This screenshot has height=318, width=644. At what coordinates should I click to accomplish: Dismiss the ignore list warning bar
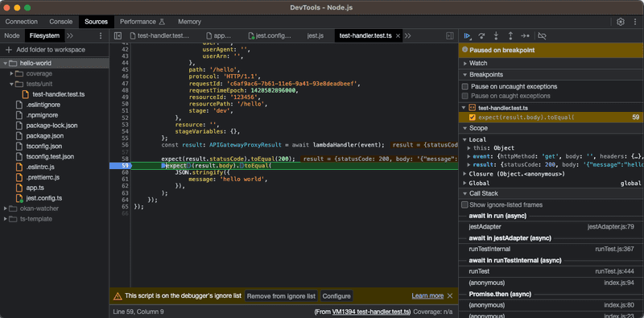450,295
